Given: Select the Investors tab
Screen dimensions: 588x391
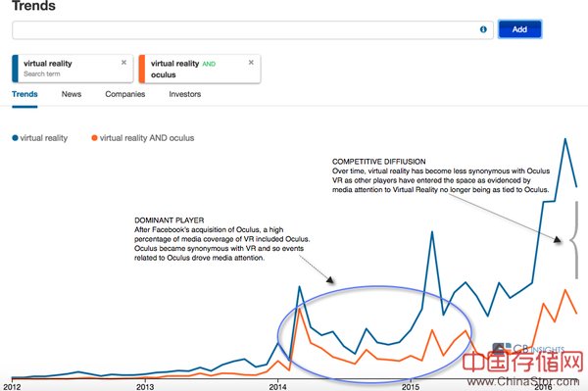Looking at the screenshot, I should pyautogui.click(x=185, y=94).
